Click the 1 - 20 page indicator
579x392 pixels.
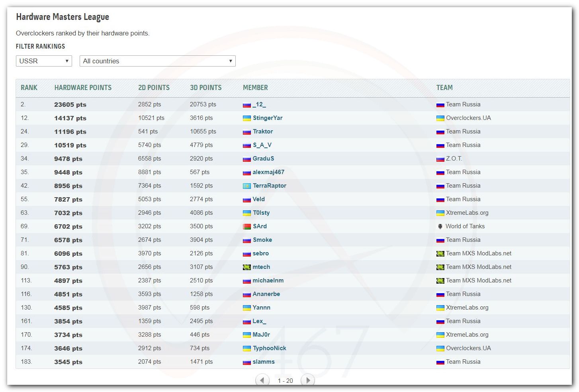click(285, 381)
